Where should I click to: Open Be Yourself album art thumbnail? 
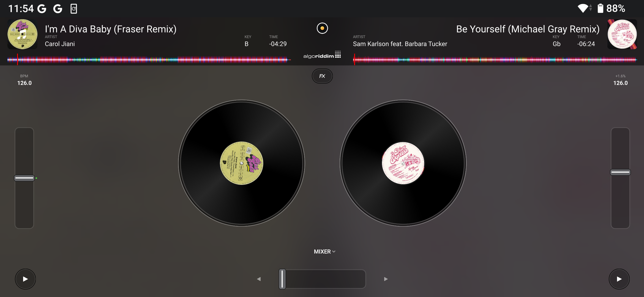pos(622,34)
